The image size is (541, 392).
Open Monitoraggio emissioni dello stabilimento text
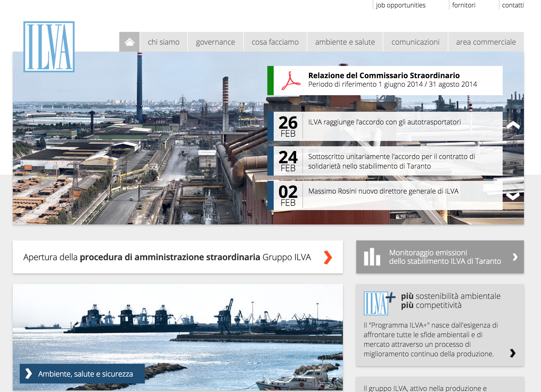pyautogui.click(x=445, y=257)
